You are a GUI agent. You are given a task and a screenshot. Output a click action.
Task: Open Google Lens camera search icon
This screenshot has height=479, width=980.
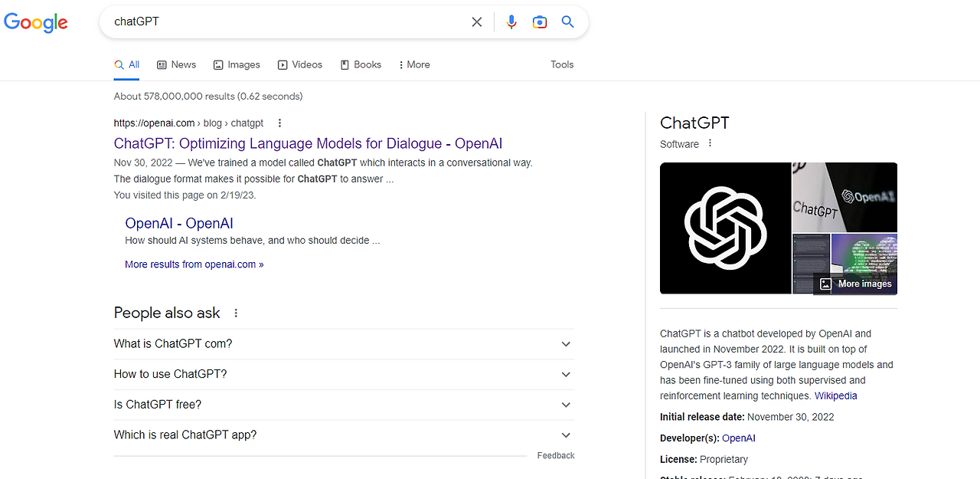point(540,22)
